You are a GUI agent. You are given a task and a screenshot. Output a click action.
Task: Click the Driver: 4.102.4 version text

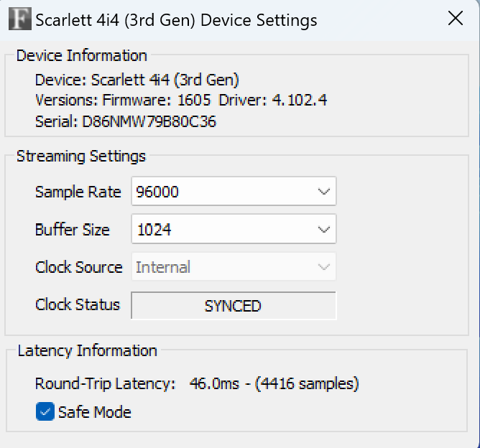click(x=273, y=101)
